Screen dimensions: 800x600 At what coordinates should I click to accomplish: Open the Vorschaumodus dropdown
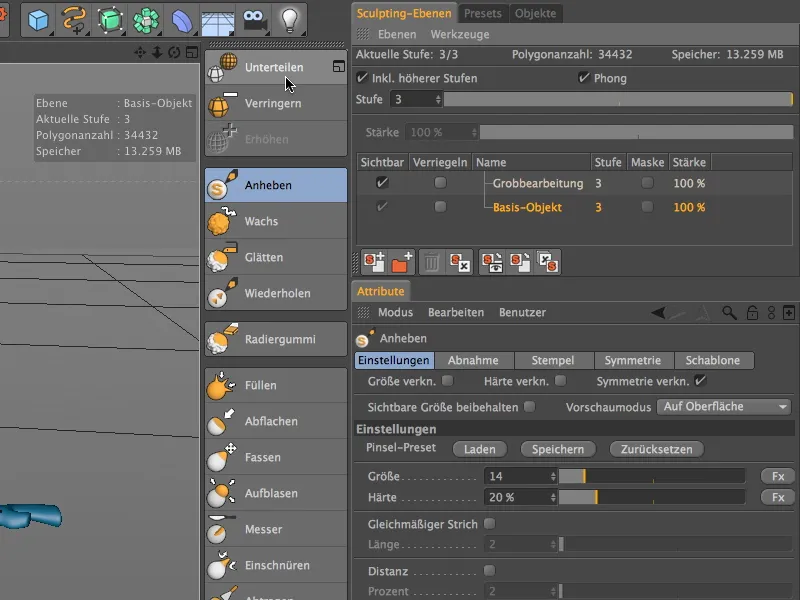coord(723,407)
